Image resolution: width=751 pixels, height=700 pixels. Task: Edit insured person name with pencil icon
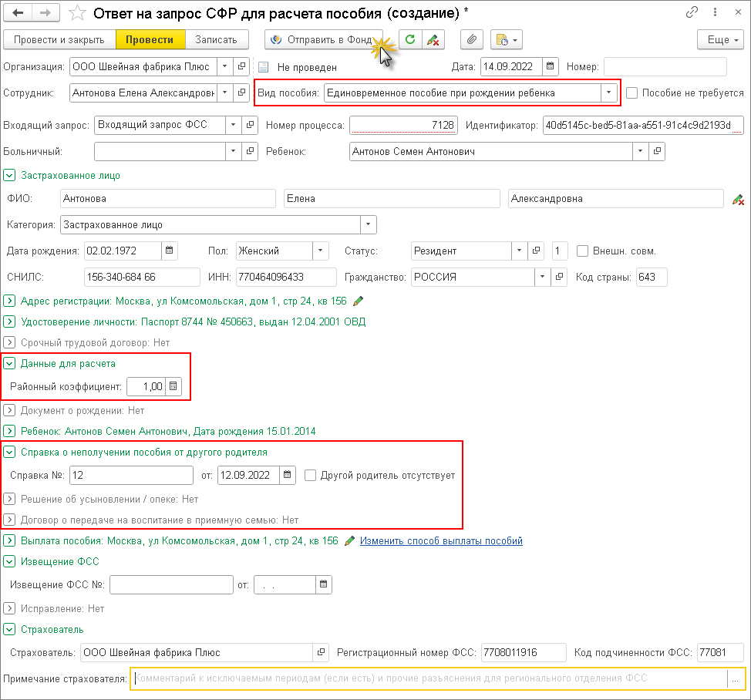tap(738, 200)
